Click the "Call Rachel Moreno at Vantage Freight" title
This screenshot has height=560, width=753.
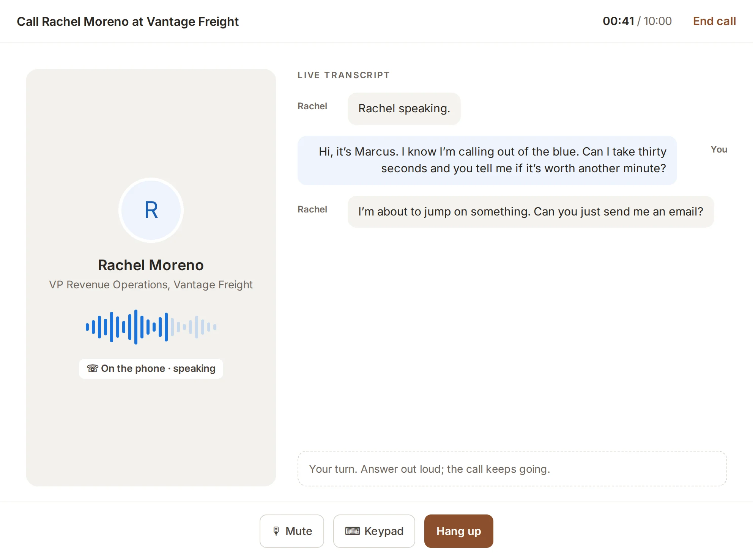pos(128,22)
